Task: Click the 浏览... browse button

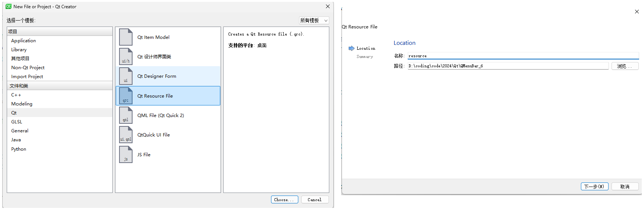Action: coord(625,66)
